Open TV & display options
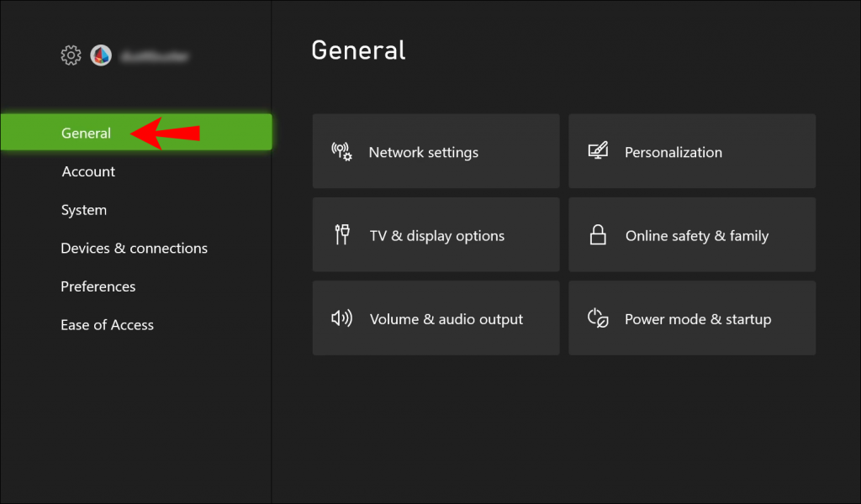The width and height of the screenshot is (861, 504). (x=436, y=234)
